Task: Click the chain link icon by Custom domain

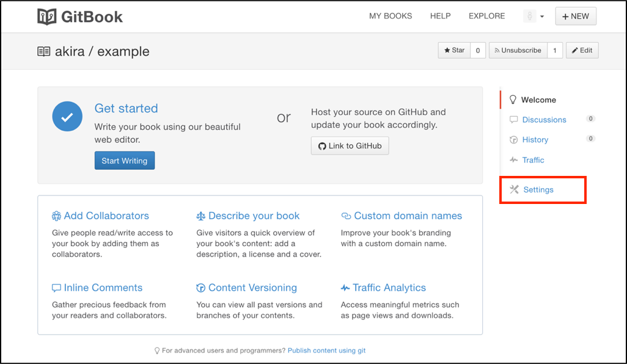Action: pyautogui.click(x=346, y=216)
